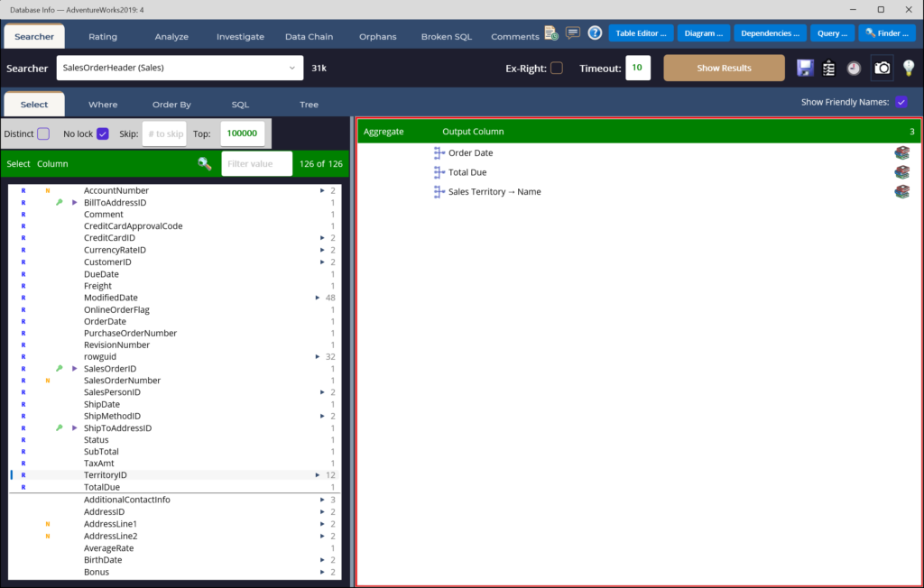This screenshot has width=924, height=588.
Task: Switch to the Rating tab
Action: pyautogui.click(x=103, y=37)
